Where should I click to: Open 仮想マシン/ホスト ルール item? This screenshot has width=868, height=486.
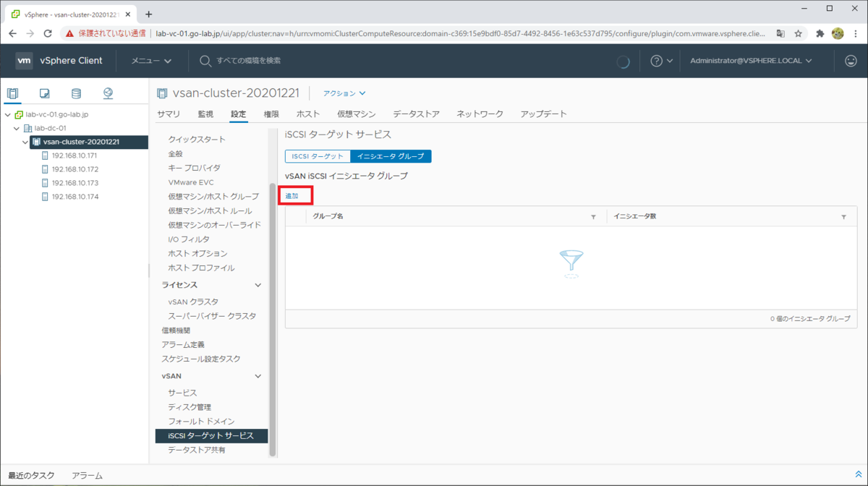coord(210,211)
